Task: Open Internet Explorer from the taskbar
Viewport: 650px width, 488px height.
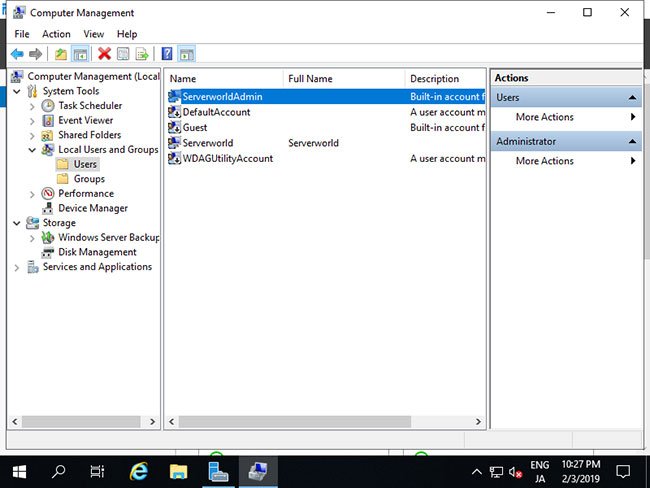Action: click(138, 472)
